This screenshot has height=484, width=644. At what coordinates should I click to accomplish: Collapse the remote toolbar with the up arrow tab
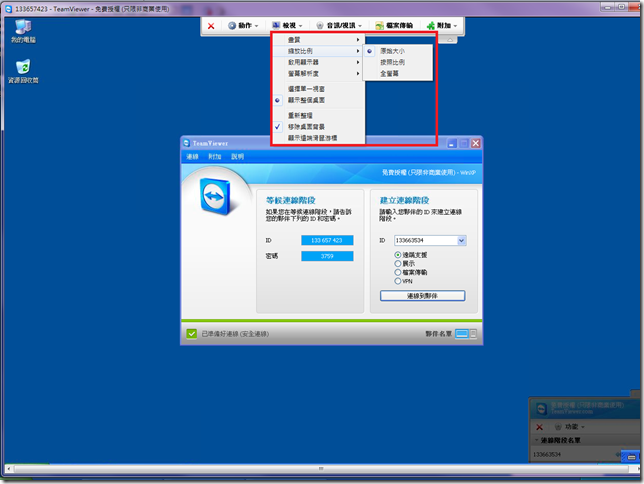[x=450, y=39]
